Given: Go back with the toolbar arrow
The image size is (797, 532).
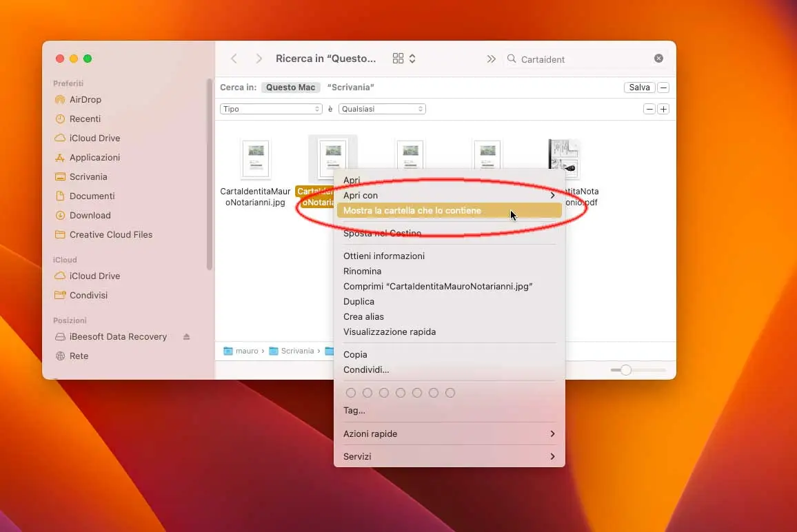Looking at the screenshot, I should [x=234, y=59].
